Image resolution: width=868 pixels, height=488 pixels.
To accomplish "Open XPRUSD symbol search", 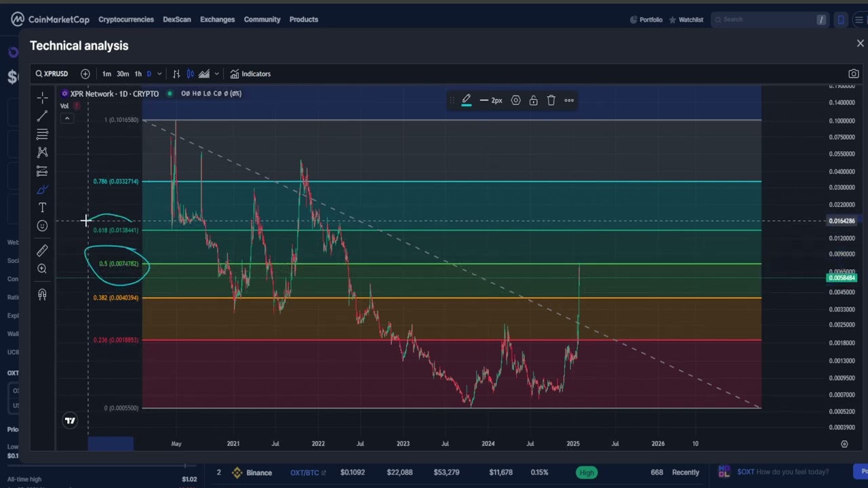I will [52, 74].
